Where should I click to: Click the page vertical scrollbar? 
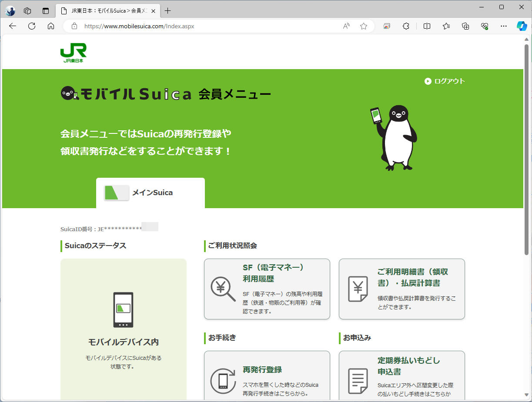pos(527,149)
